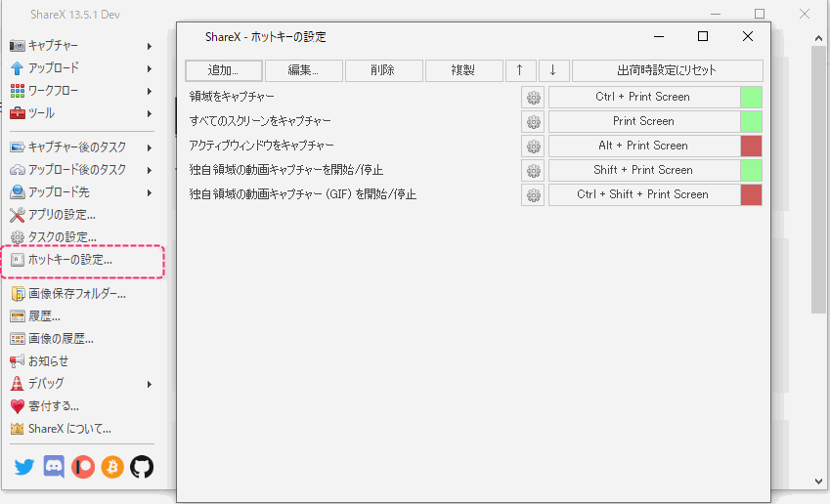Expand the デバッグ submenu arrow
Viewport: 830px width, 504px height.
coord(150,385)
